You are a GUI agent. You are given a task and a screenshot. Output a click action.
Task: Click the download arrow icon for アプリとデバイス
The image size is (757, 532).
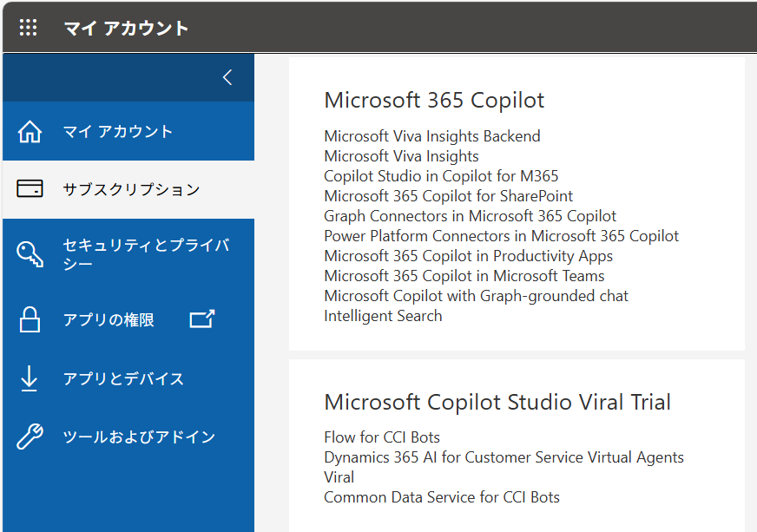pos(29,378)
